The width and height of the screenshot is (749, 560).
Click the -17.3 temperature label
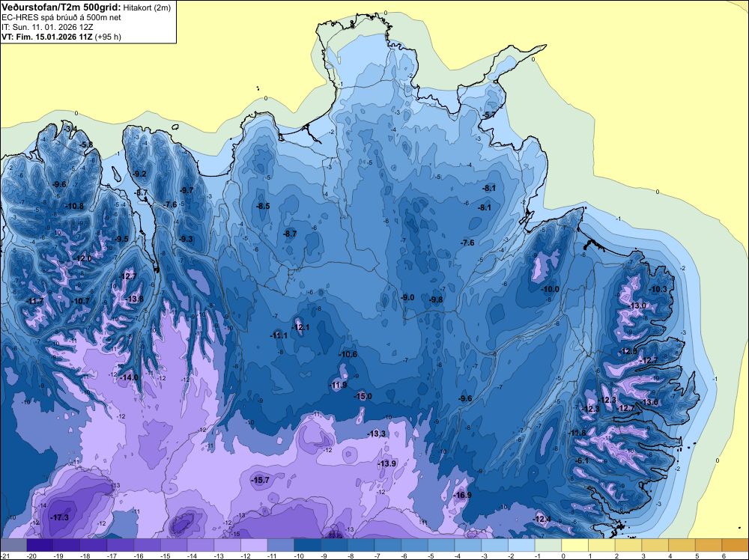coord(60,517)
